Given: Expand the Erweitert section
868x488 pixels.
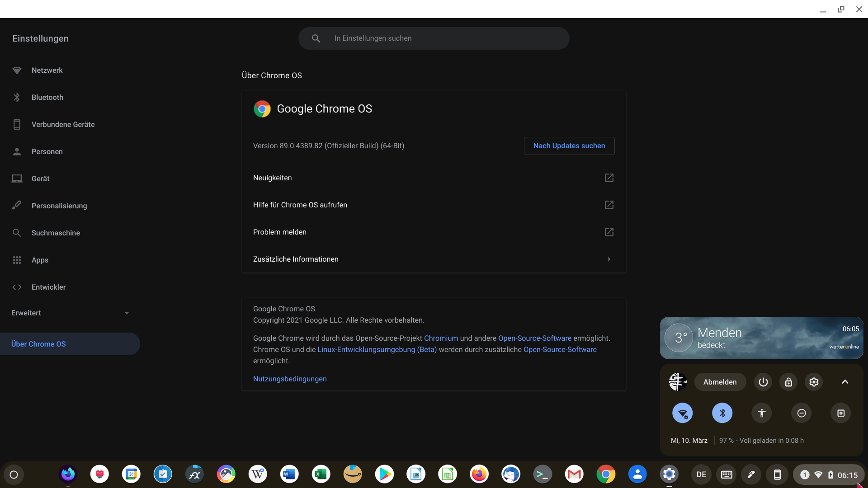Looking at the screenshot, I should 70,313.
